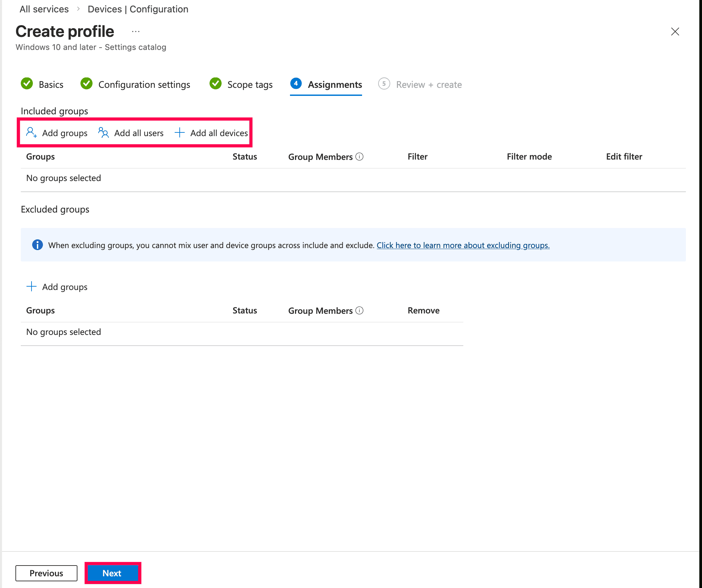702x588 pixels.
Task: Switch to the Scope tags step
Action: pyautogui.click(x=250, y=84)
